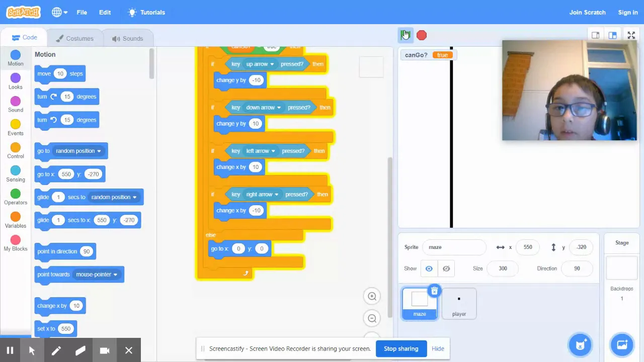Close the Screencastify toolbar
Image resolution: width=644 pixels, height=362 pixels.
tap(129, 350)
